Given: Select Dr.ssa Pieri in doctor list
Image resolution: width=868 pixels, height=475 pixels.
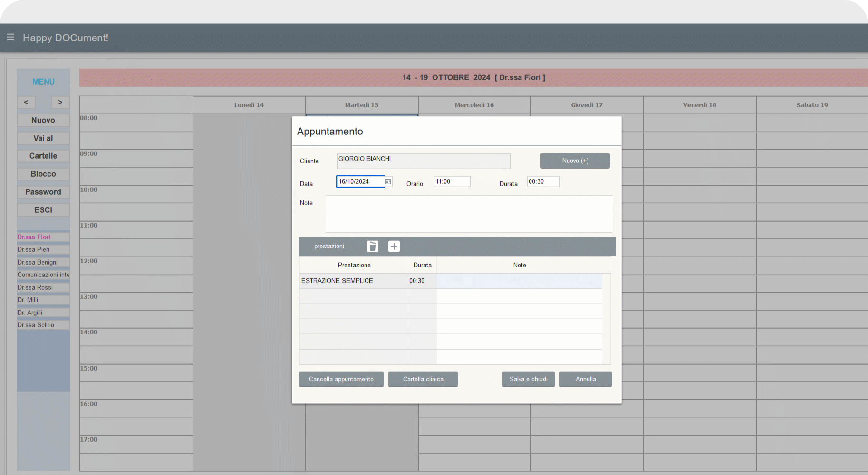Looking at the screenshot, I should point(34,249).
